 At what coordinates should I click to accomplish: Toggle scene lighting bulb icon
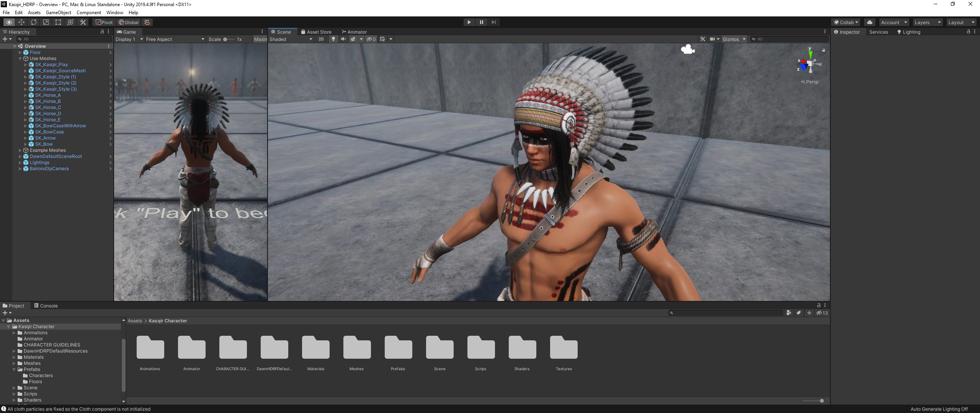pyautogui.click(x=333, y=39)
